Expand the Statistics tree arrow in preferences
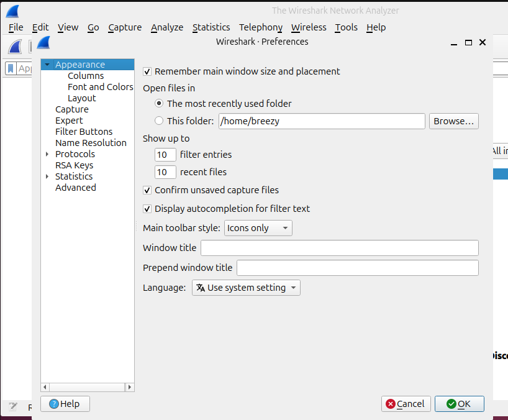Screen dimensions: 508x420 pos(47,176)
